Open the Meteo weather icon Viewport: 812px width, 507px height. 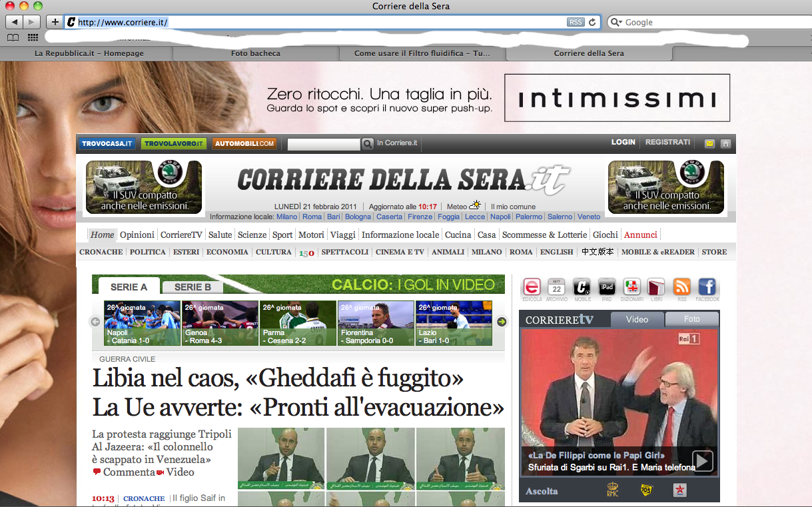click(475, 206)
